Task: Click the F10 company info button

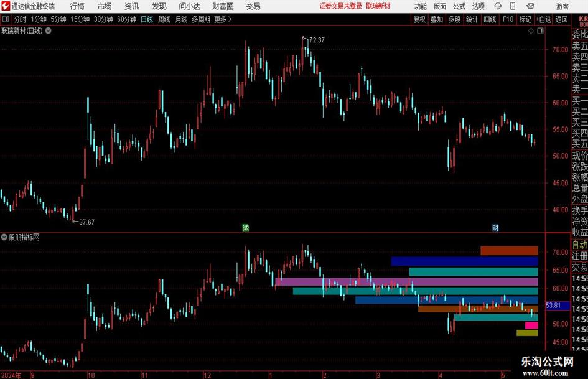Action: pyautogui.click(x=508, y=19)
